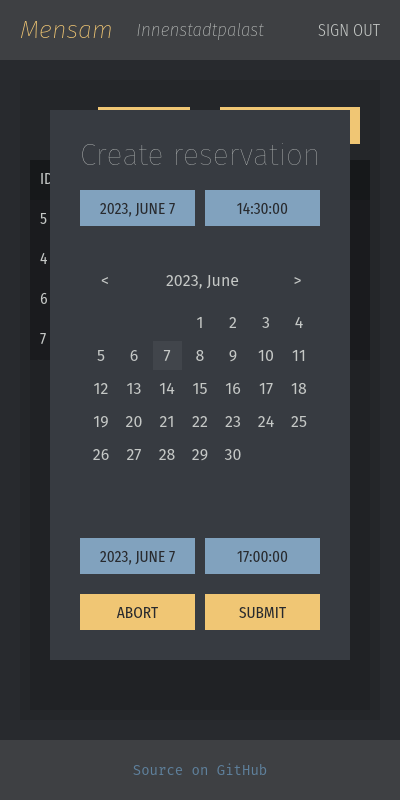Pick June 11 in the calendar
The width and height of the screenshot is (400, 800).
298,356
